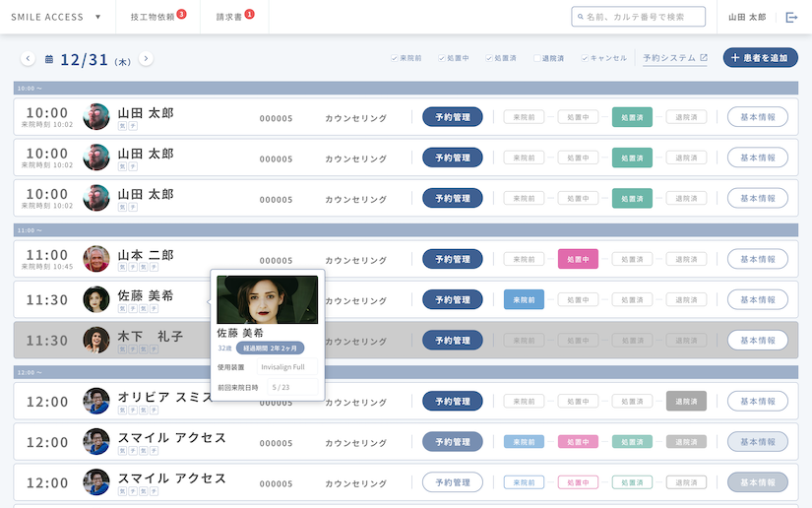This screenshot has width=812, height=508.
Task: Click オリビア スミス's avatar icon
Action: pyautogui.click(x=96, y=401)
